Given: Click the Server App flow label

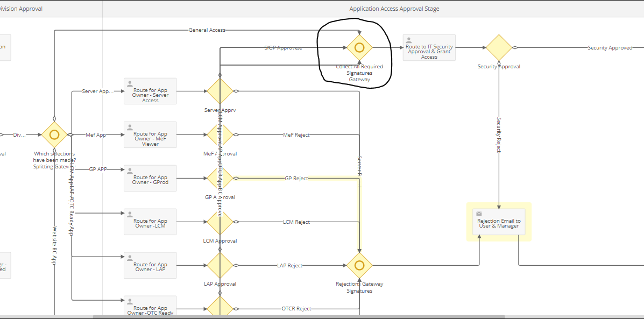Looking at the screenshot, I should (98, 91).
